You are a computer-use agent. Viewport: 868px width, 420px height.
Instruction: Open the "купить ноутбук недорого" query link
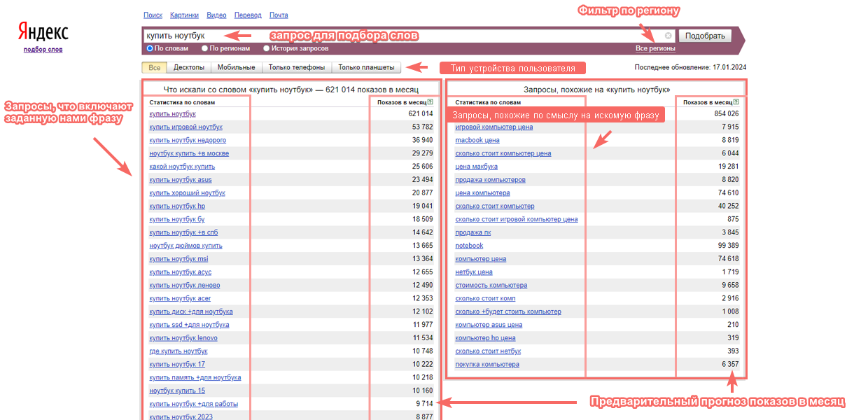pos(188,140)
